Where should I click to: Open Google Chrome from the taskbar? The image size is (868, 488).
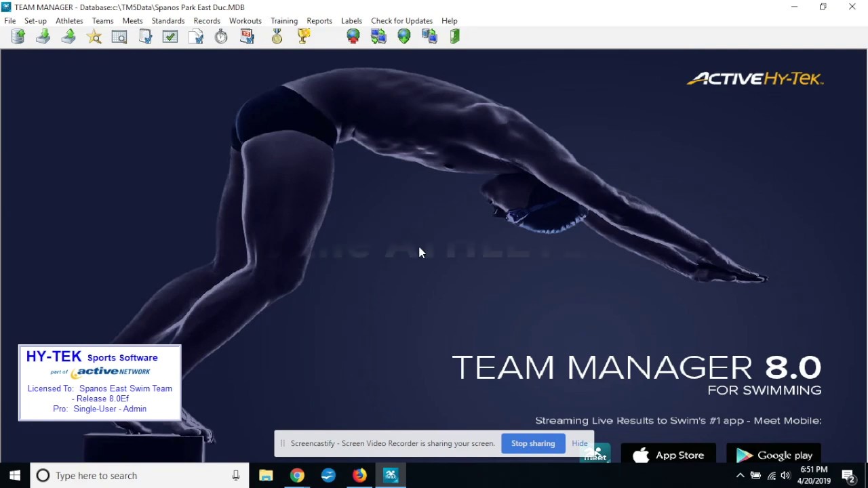pos(297,476)
